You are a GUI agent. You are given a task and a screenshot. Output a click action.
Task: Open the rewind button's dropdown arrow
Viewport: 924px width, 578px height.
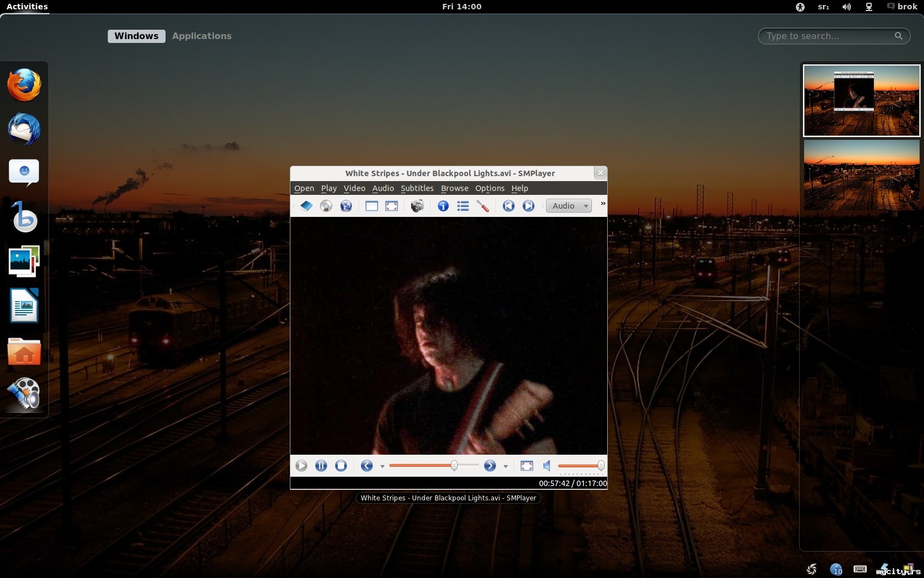tap(382, 466)
